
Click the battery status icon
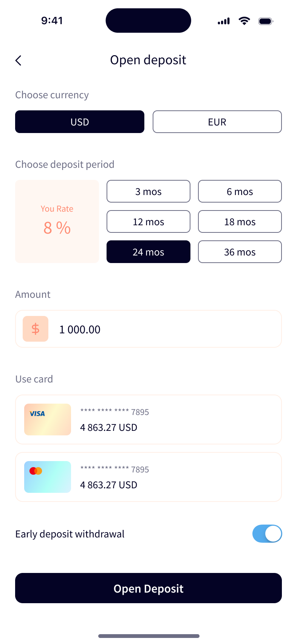pos(266,21)
